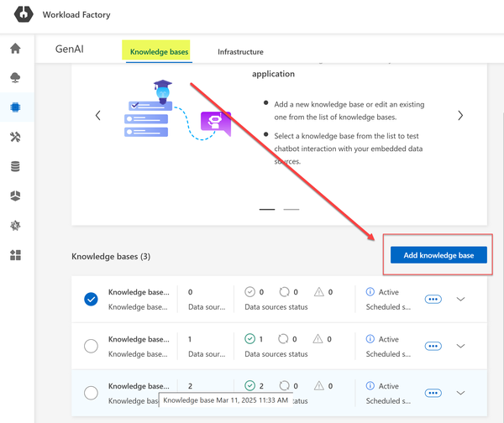Click 'Knowledge bases (3)' heading
This screenshot has height=423, width=504.
[x=111, y=256]
